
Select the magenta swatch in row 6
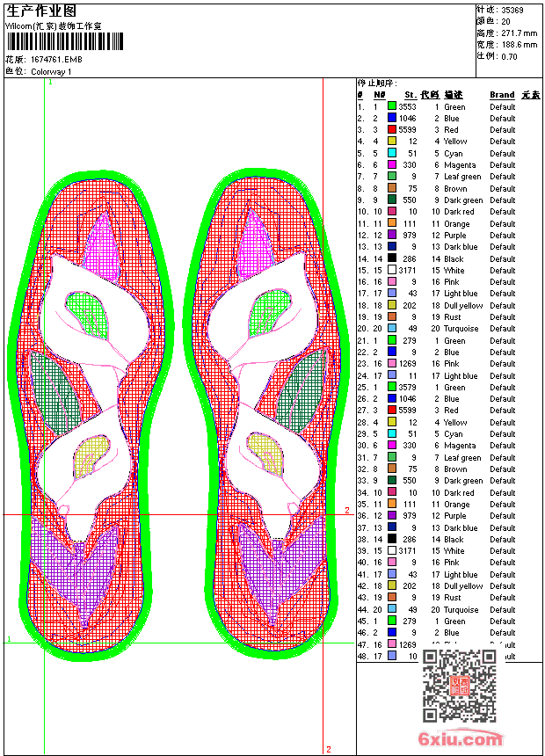coord(392,164)
